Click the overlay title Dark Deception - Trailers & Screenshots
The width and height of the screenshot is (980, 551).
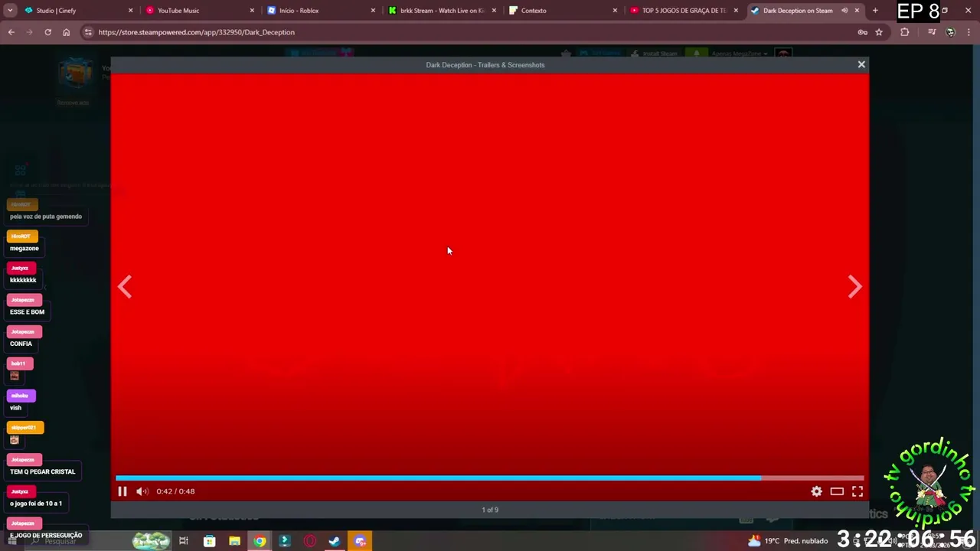485,65
